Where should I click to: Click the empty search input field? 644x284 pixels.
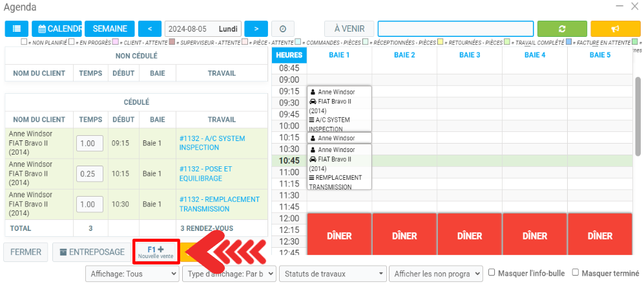coord(455,29)
